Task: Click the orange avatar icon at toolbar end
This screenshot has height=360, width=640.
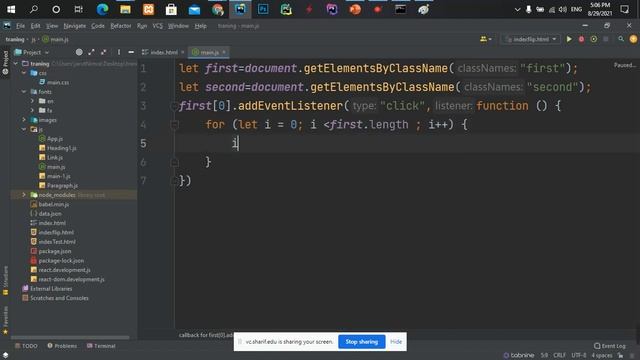Action: pos(633,39)
